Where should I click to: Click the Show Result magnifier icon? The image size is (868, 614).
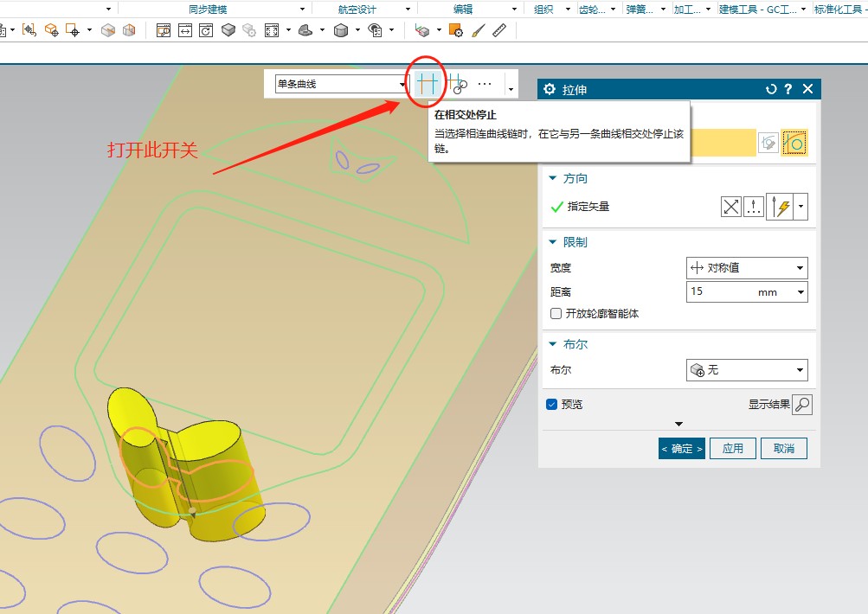click(x=802, y=405)
